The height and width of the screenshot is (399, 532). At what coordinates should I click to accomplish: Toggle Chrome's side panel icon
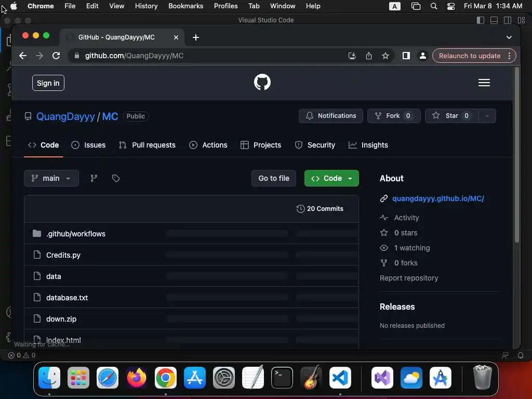coord(406,56)
